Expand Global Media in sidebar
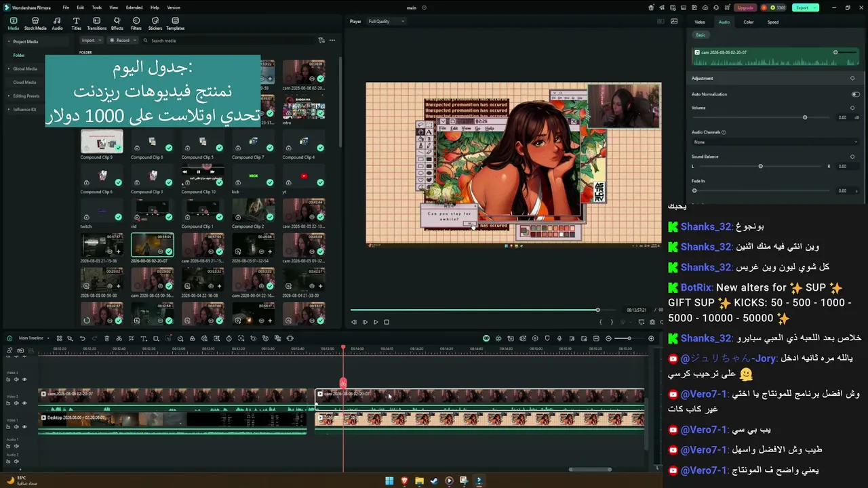The image size is (868, 488). click(x=9, y=68)
